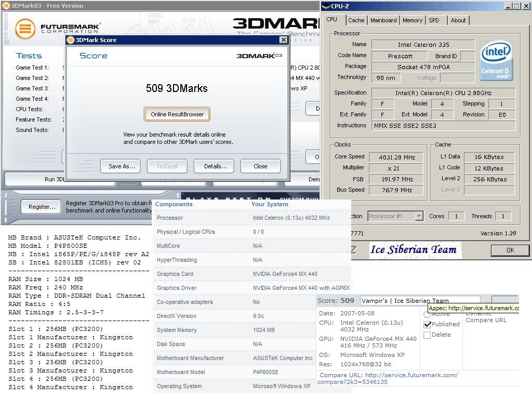Click the FSB 191.97 MHz value

coord(396,179)
